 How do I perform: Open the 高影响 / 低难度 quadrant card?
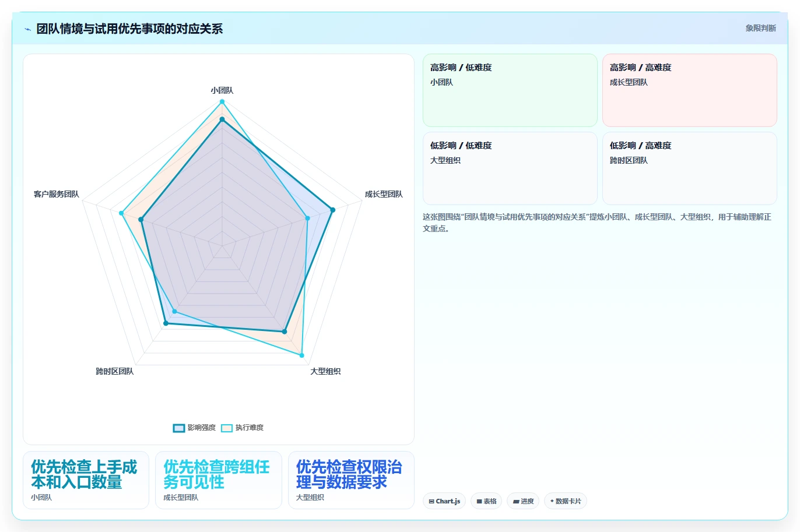(x=510, y=90)
